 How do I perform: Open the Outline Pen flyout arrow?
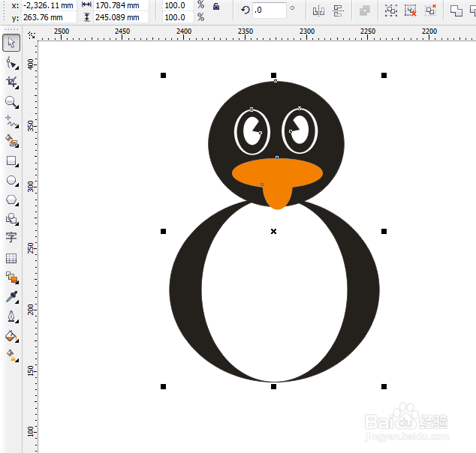[x=17, y=322]
